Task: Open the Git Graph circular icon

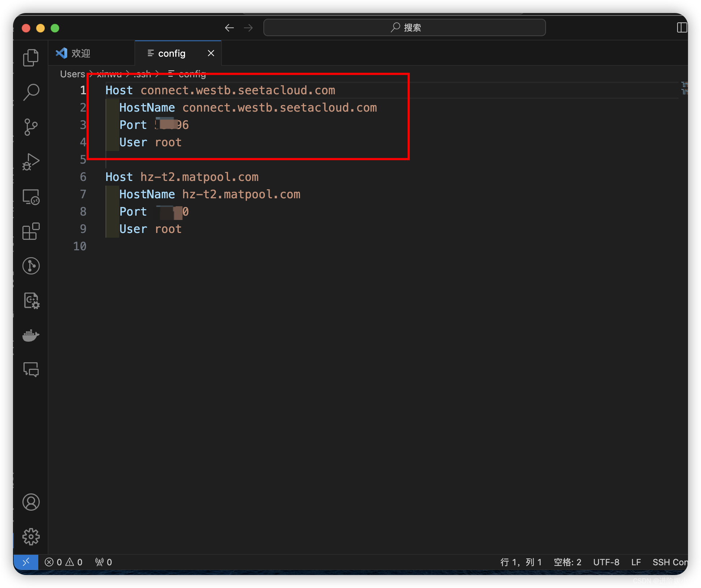Action: (31, 266)
